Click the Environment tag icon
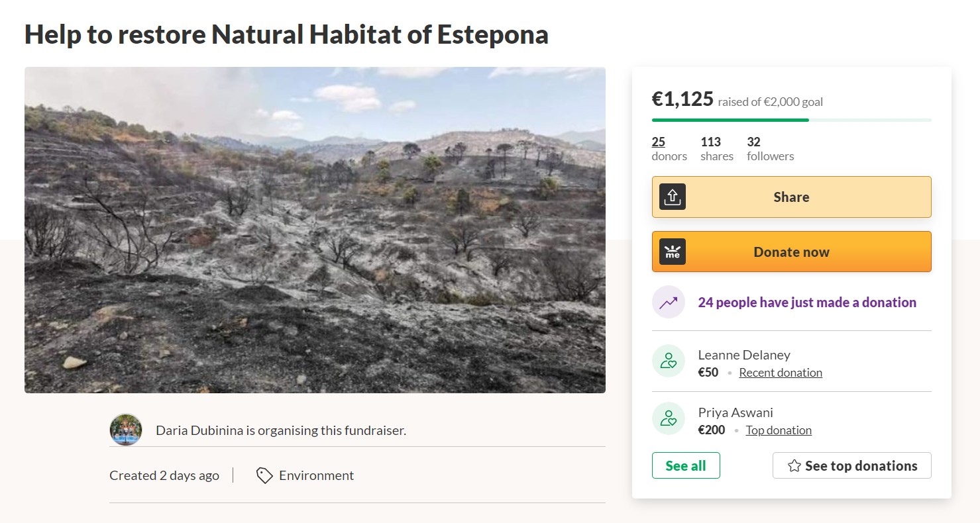Image resolution: width=980 pixels, height=523 pixels. [x=264, y=475]
